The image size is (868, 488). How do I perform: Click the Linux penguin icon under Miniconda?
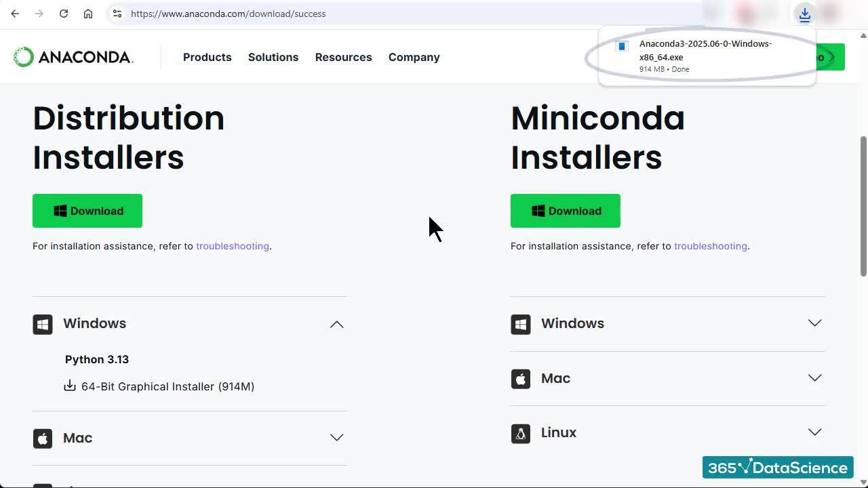coord(520,433)
